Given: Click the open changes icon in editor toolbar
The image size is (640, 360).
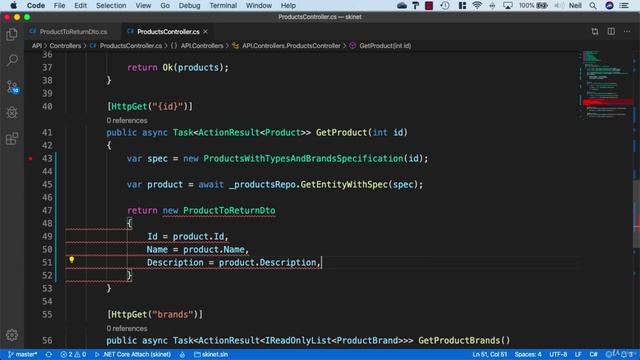Looking at the screenshot, I should [x=595, y=31].
